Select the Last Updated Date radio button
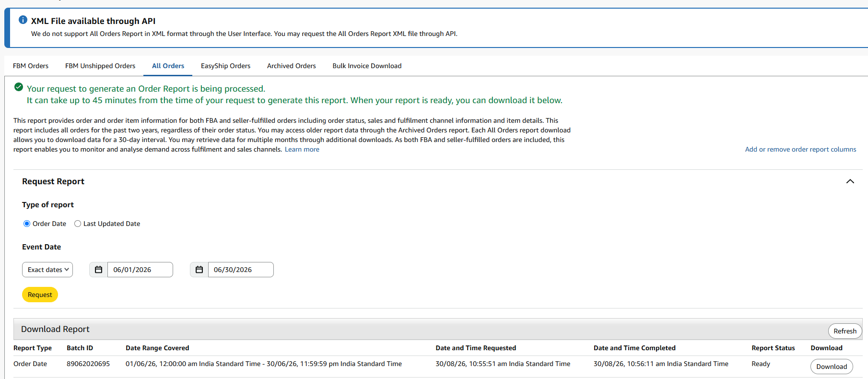Screen dimensions: 868x379 pos(78,224)
